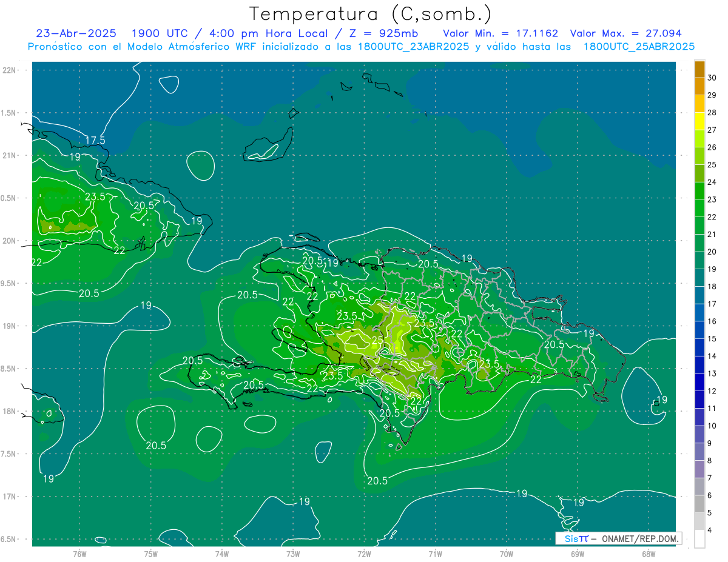The image size is (728, 562).
Task: Click longitude axis label '73W'
Action: [293, 554]
